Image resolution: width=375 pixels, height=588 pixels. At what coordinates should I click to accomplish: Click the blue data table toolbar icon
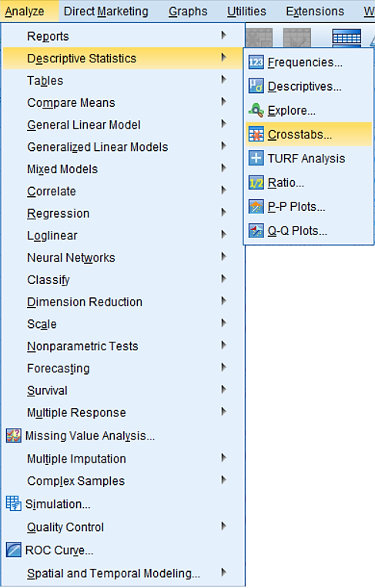(347, 38)
